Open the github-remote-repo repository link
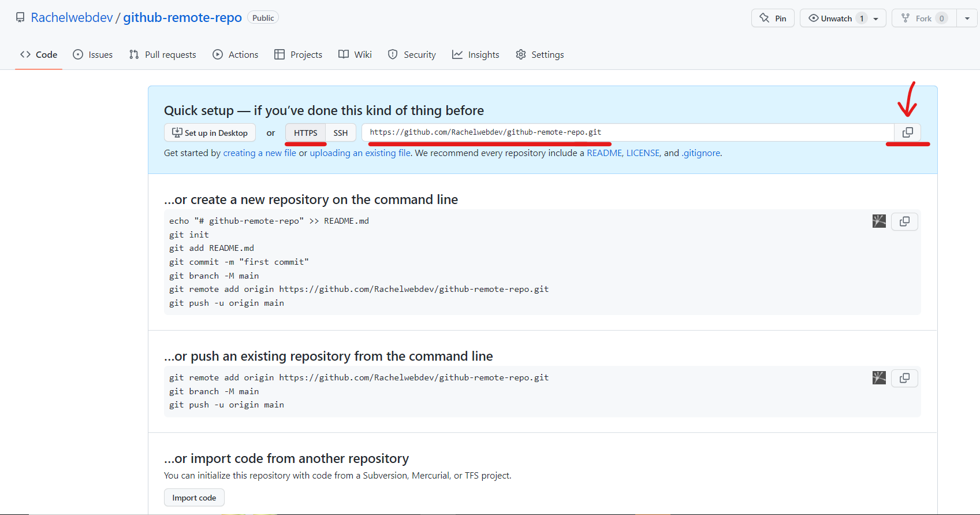The height and width of the screenshot is (515, 980). pos(182,18)
